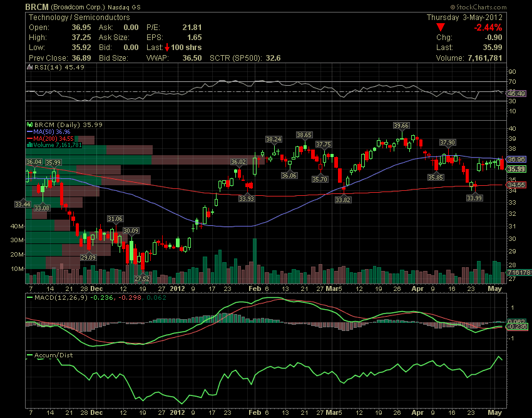The width and height of the screenshot is (532, 418).
Task: Click the High value 37.25
Action: point(81,38)
